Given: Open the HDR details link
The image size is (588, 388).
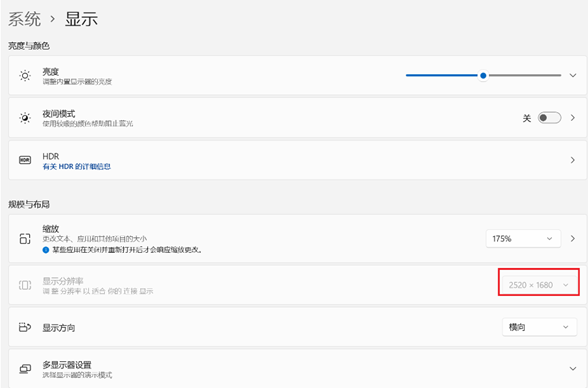Looking at the screenshot, I should tap(76, 166).
